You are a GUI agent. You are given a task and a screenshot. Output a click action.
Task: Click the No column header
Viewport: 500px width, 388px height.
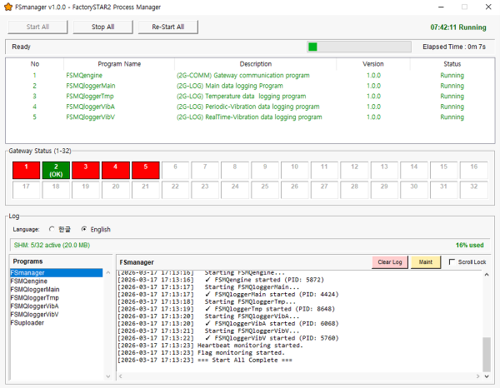[35, 64]
